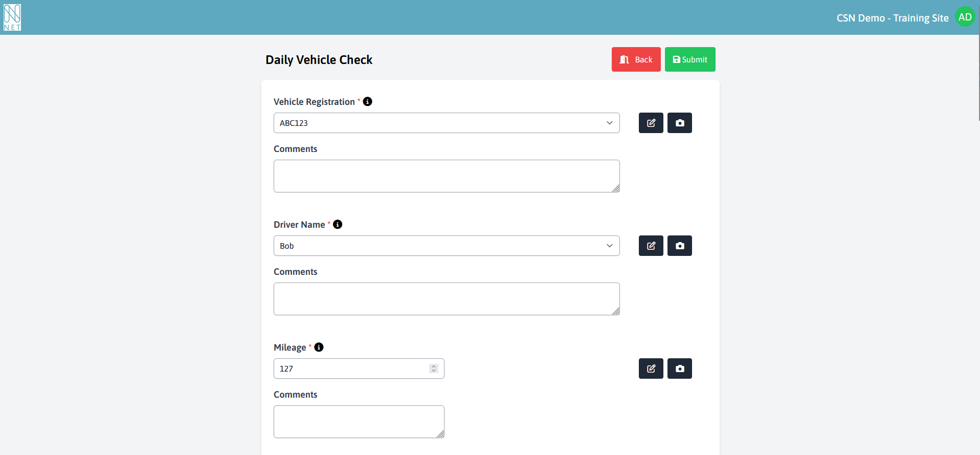Click the Mileage info icon
The width and height of the screenshot is (980, 455).
(x=319, y=347)
